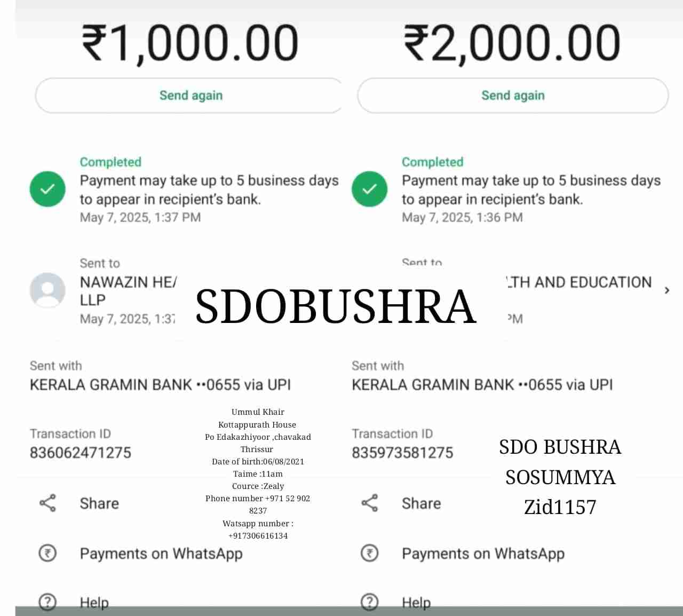Open Payments on WhatsApp on right receipt
Viewport: 683px width, 616px height.
(483, 554)
